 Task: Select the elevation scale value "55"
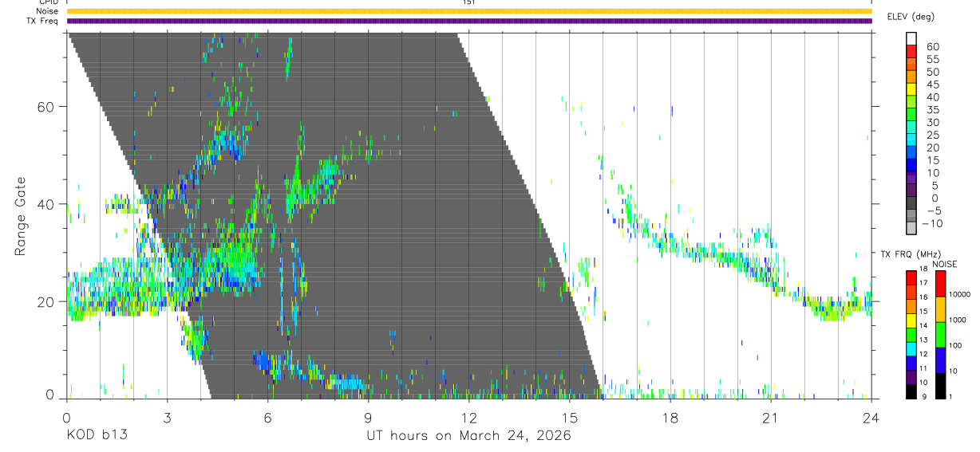coord(933,60)
